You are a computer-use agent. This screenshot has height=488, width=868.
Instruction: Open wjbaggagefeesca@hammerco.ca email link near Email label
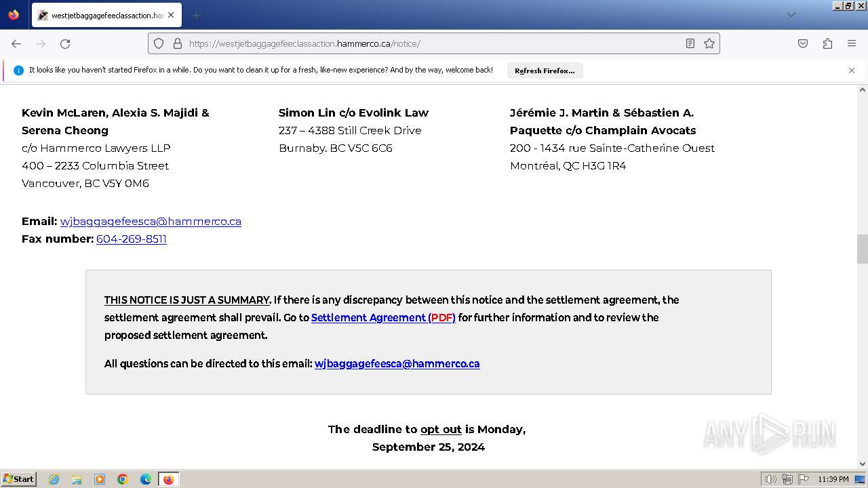click(x=151, y=221)
